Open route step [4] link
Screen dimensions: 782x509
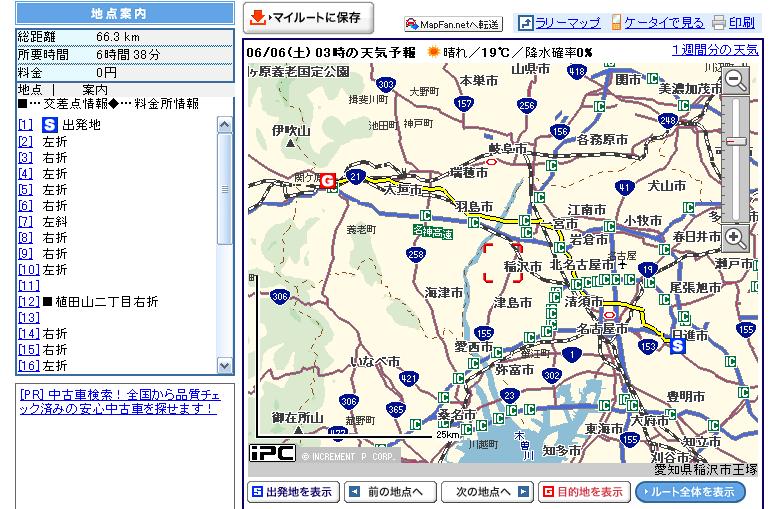(25, 173)
